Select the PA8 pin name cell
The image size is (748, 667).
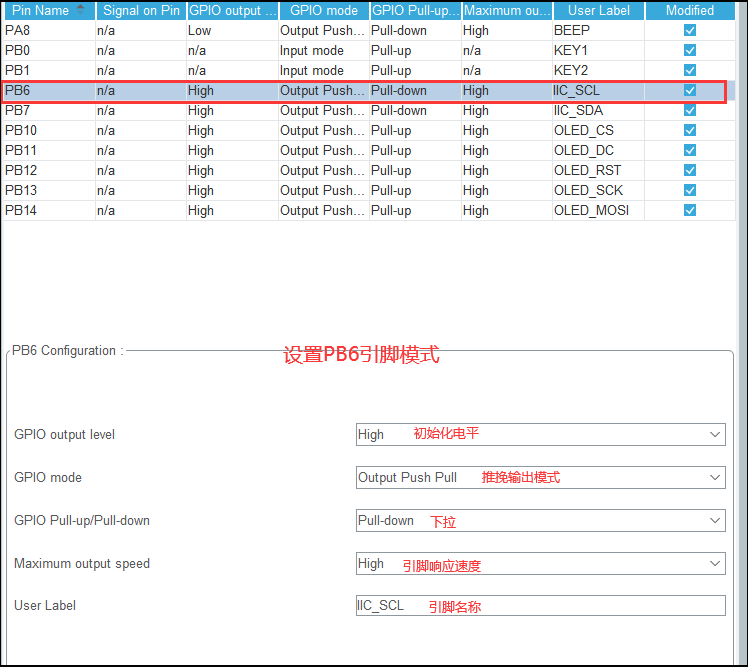[x=49, y=31]
